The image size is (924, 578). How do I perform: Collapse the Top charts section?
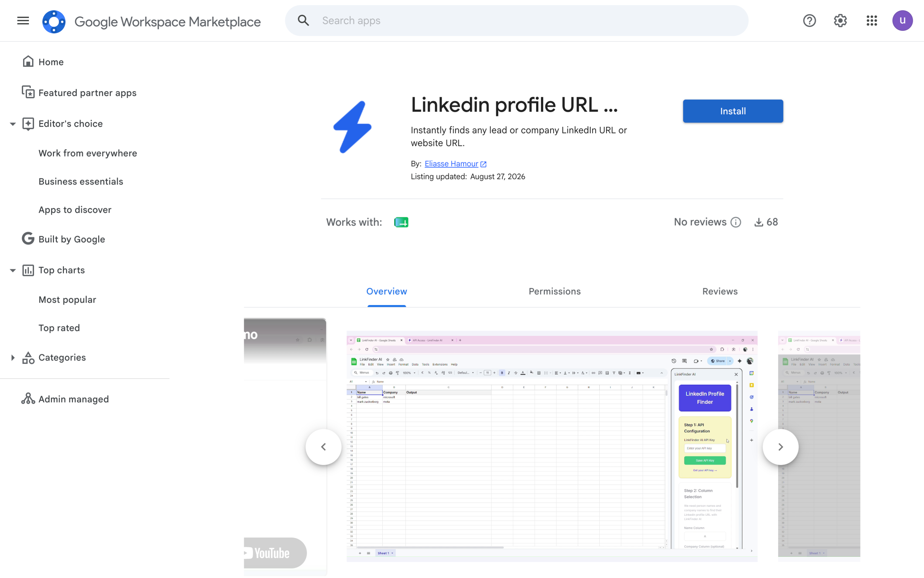coord(13,270)
